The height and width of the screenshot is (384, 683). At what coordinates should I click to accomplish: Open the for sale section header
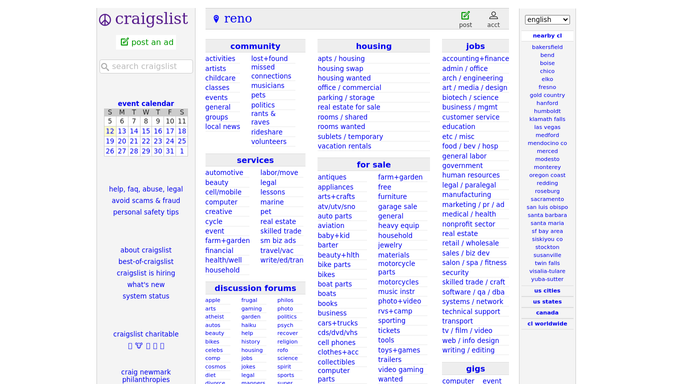pos(374,165)
